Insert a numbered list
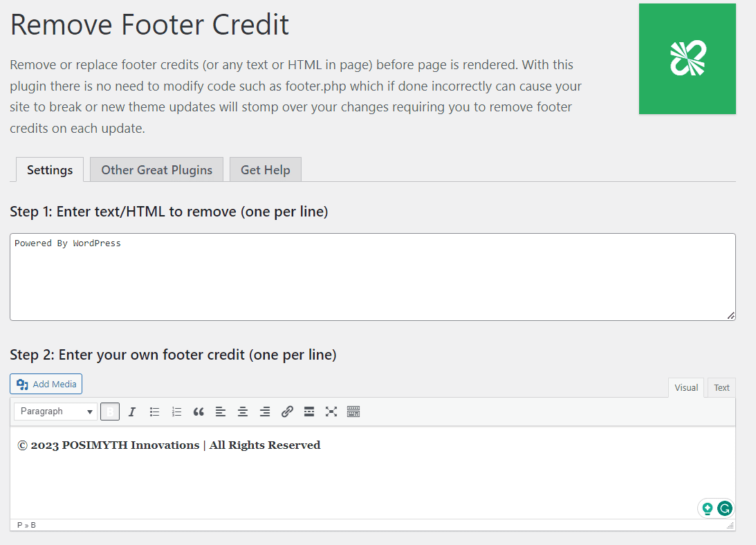The width and height of the screenshot is (756, 545). click(176, 412)
